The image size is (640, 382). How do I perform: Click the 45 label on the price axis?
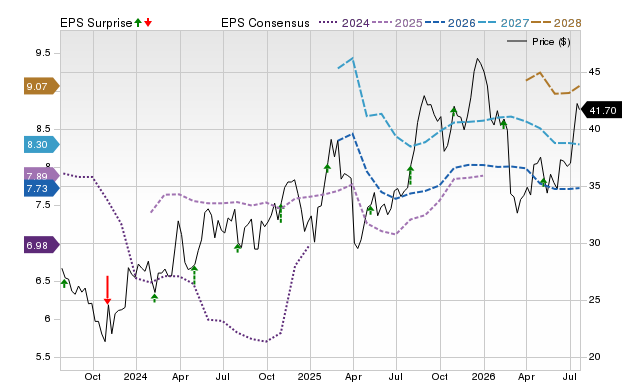pyautogui.click(x=594, y=72)
